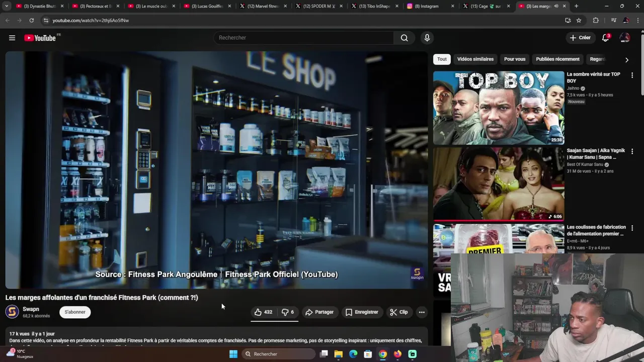Open La sombre vérité sur TOP BOY title
The width and height of the screenshot is (644, 362).
coord(594,77)
